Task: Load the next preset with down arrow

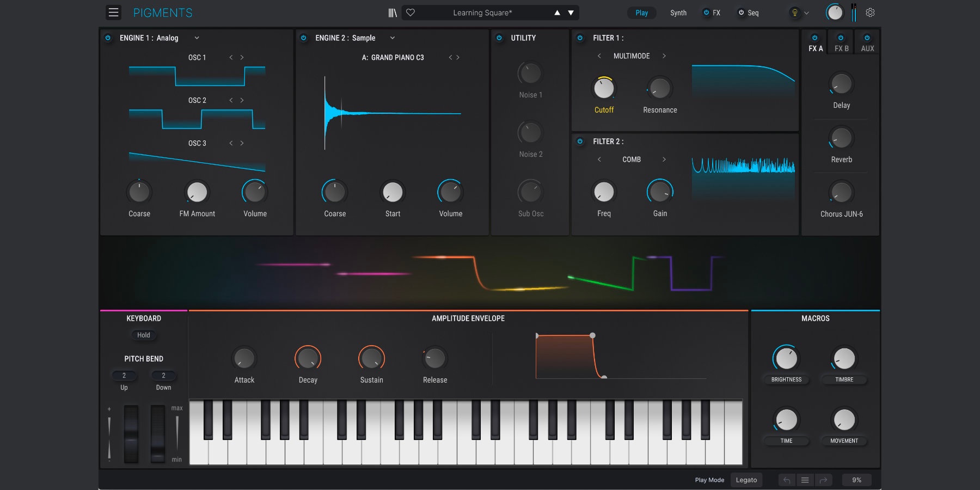Action: (571, 13)
